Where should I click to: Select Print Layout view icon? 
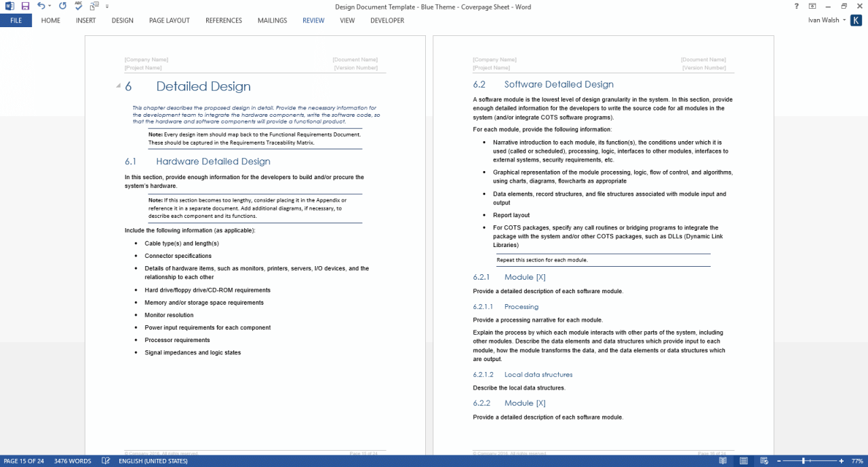click(x=743, y=460)
